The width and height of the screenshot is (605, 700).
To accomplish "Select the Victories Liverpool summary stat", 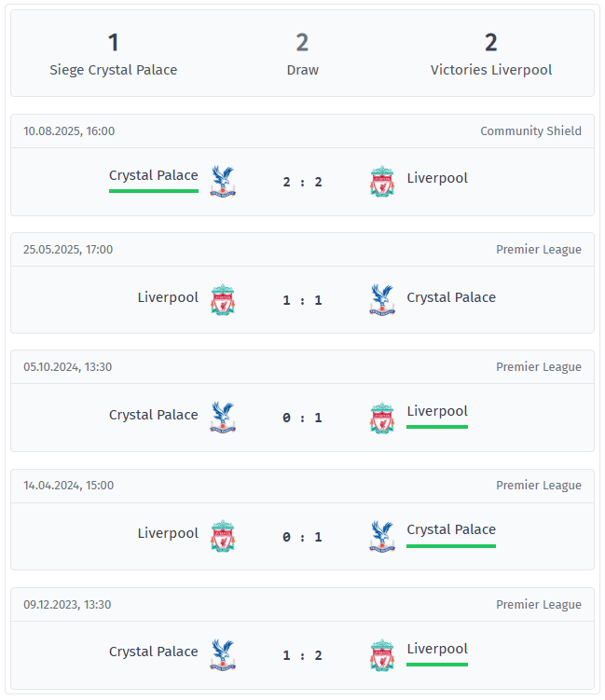I will (x=491, y=54).
